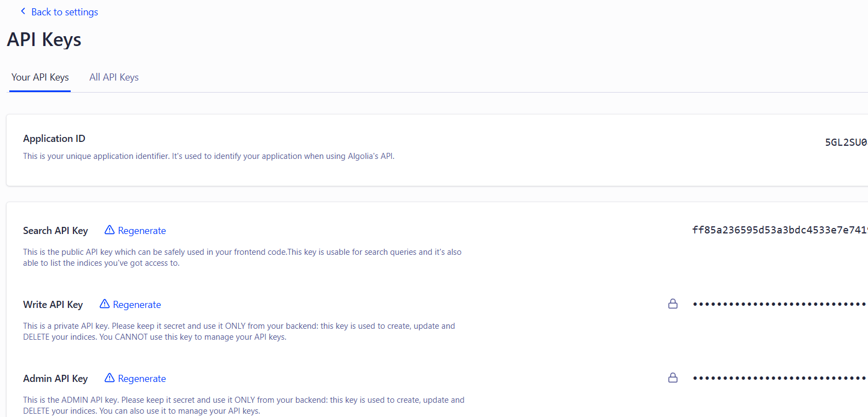Regenerate the Search API Key via text link

[141, 231]
